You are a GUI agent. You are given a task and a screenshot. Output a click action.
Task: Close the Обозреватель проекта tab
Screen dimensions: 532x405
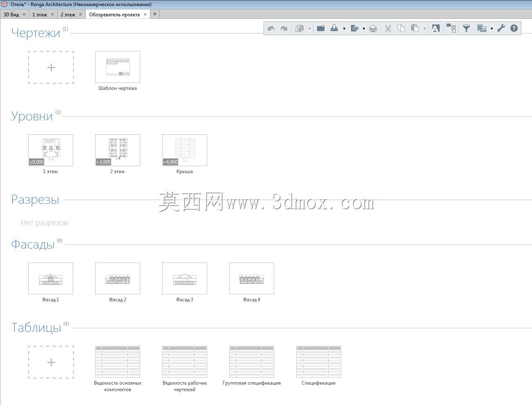pos(145,14)
